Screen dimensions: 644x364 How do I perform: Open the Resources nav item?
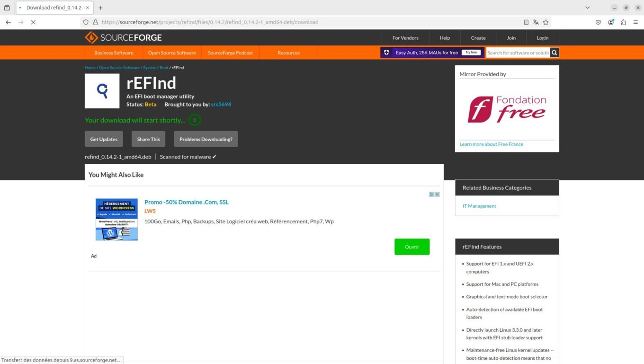pyautogui.click(x=289, y=53)
